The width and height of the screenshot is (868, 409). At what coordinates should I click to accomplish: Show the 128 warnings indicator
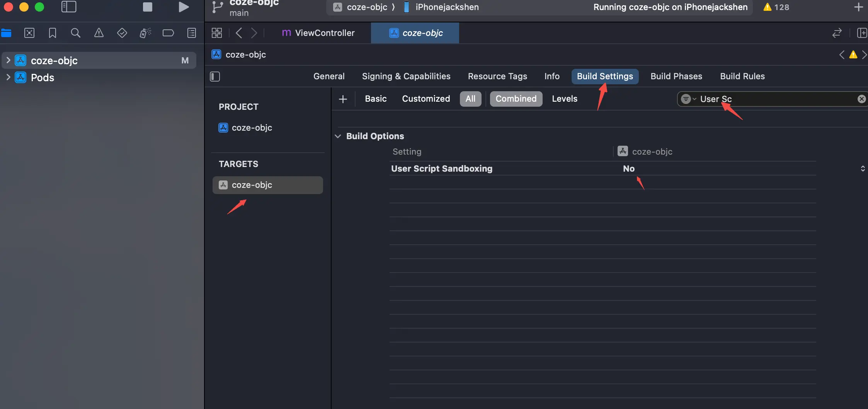(776, 7)
